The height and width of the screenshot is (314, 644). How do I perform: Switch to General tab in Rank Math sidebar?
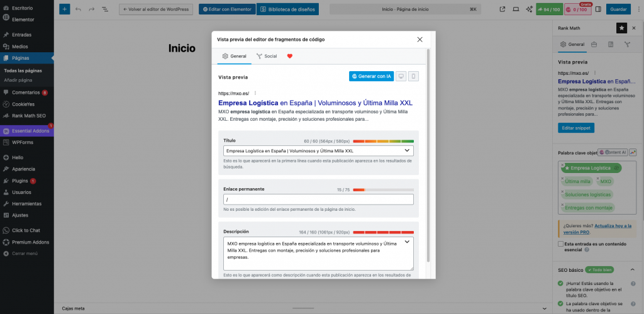click(572, 45)
